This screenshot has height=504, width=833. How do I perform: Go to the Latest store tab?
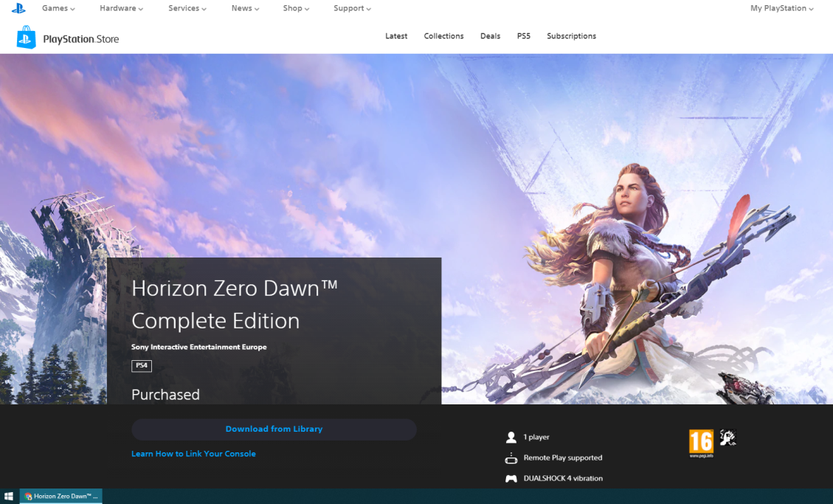tap(396, 36)
